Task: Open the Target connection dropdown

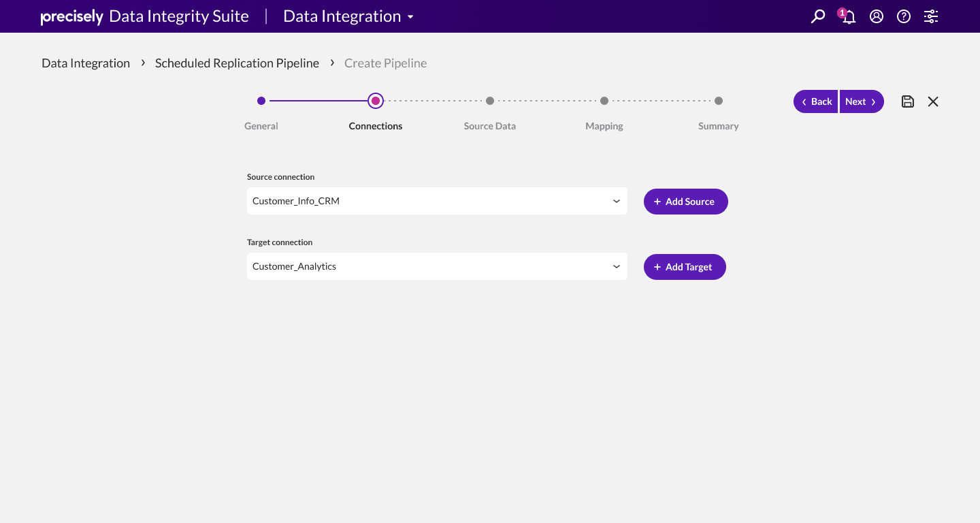Action: [437, 266]
